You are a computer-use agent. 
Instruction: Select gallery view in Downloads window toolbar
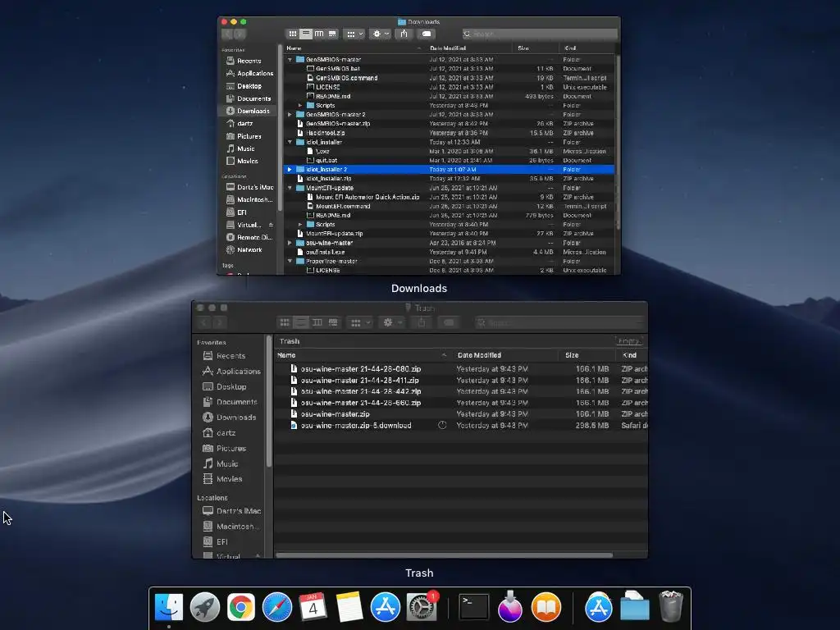coord(332,34)
